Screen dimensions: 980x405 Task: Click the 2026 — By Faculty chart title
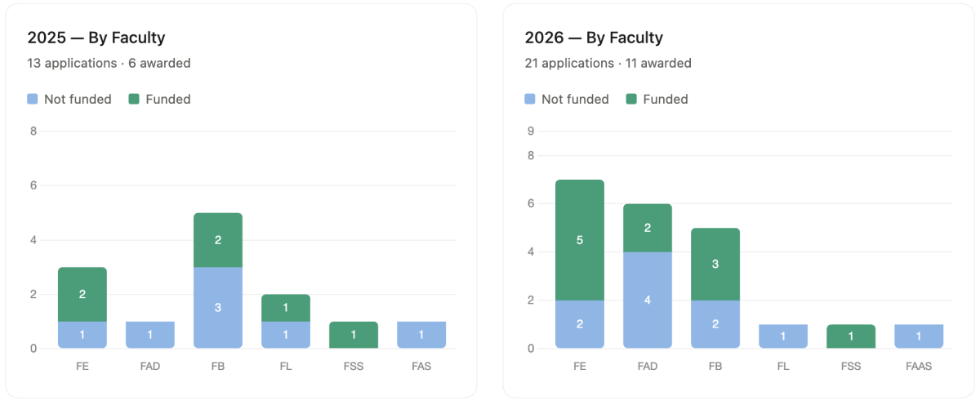pyautogui.click(x=594, y=38)
